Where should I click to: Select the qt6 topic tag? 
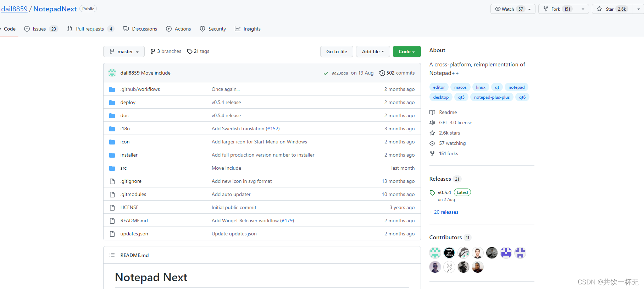coord(522,97)
